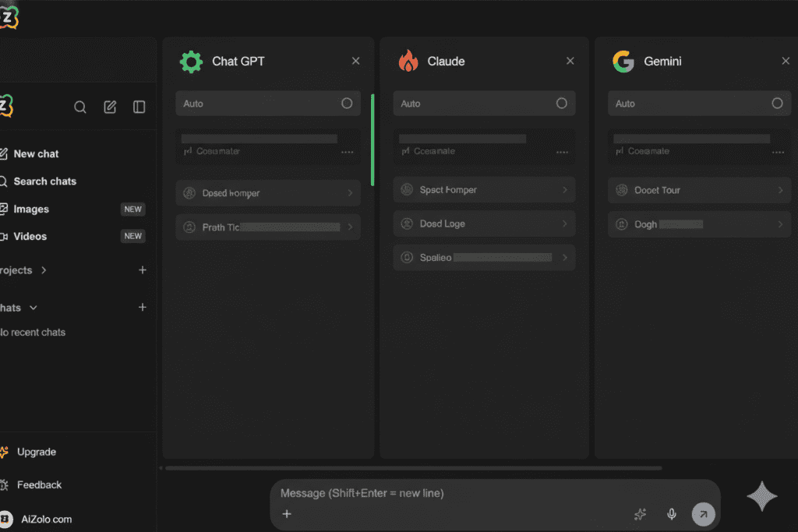Image resolution: width=798 pixels, height=532 pixels.
Task: Click the large star icon at bottom right
Action: pyautogui.click(x=761, y=496)
